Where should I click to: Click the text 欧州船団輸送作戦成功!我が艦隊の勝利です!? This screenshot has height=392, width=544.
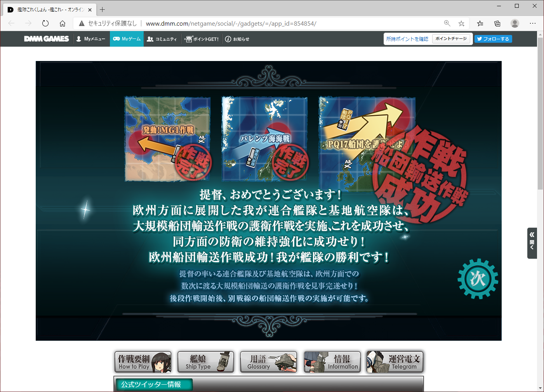[269, 257]
